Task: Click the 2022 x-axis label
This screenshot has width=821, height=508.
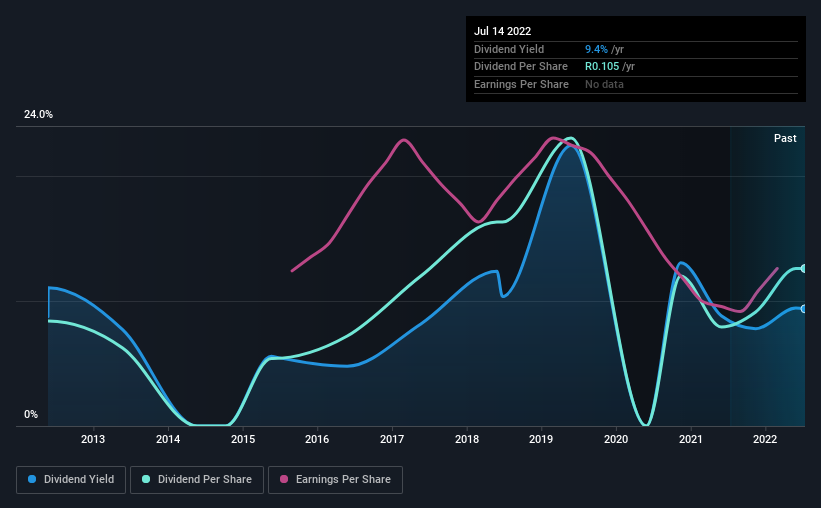Action: click(765, 439)
